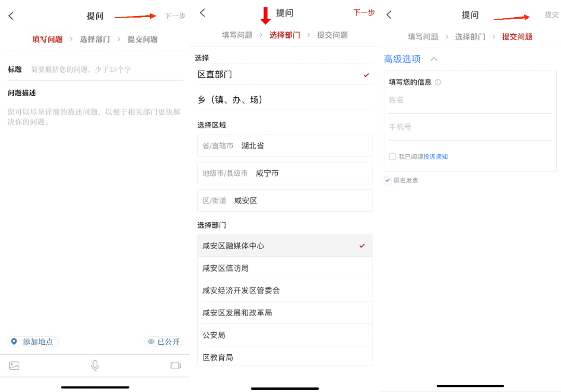Viewport: 561px width, 392px height.
Task: Open the video camera icon
Action: tap(176, 366)
